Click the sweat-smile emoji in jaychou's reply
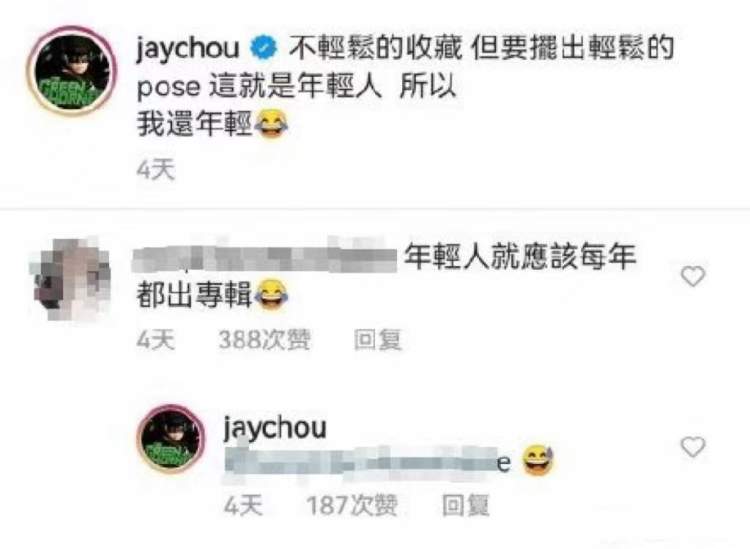The height and width of the screenshot is (549, 750). click(x=538, y=460)
